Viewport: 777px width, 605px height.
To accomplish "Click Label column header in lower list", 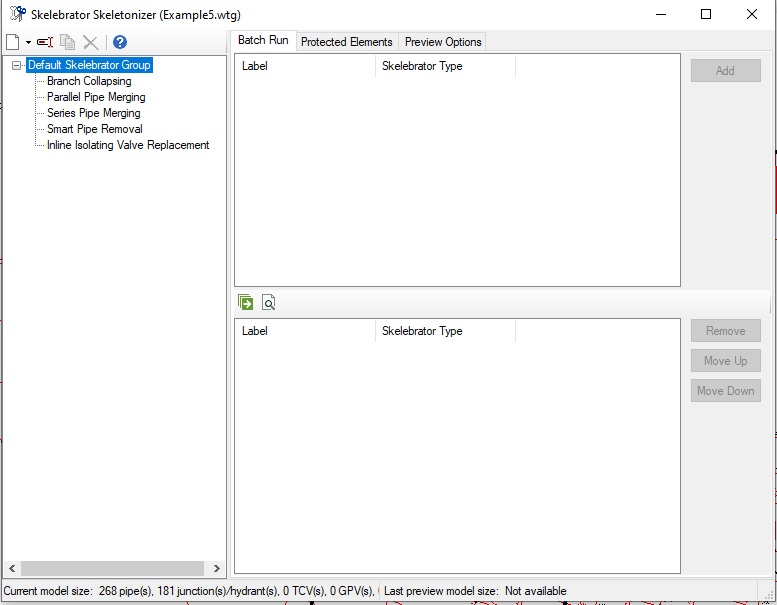I will tap(305, 331).
